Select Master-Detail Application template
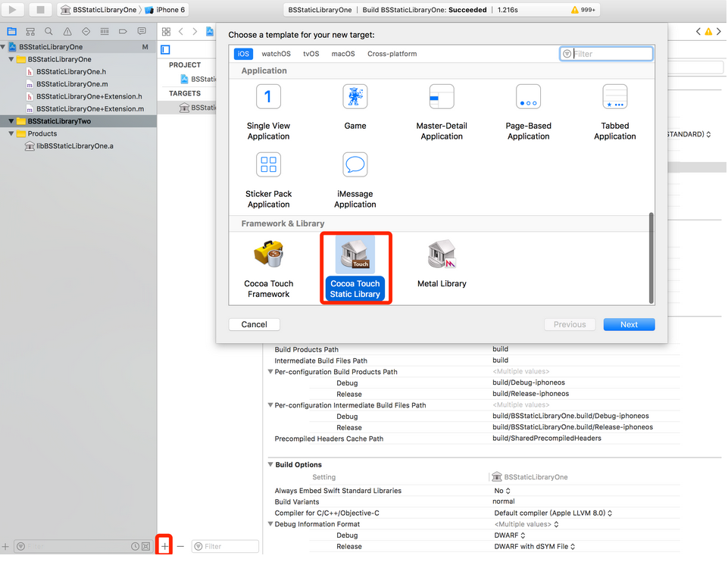This screenshot has height=565, width=728. [x=442, y=112]
